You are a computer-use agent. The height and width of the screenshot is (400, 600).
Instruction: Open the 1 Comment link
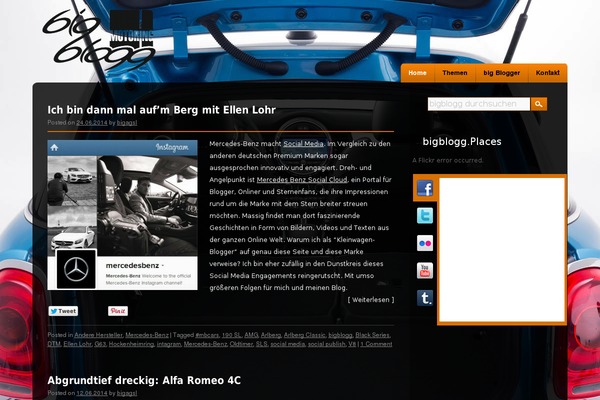[377, 344]
